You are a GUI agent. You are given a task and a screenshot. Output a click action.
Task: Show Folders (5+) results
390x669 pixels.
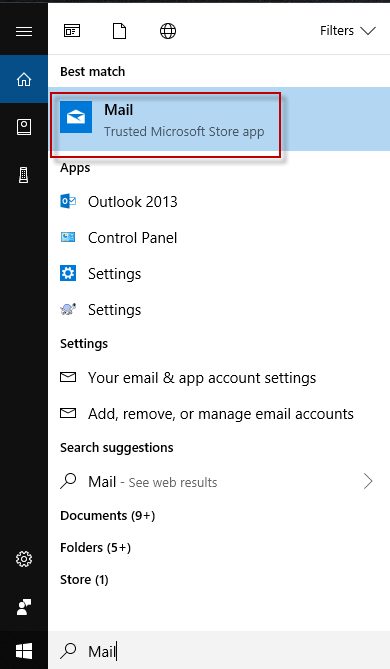[x=96, y=548]
